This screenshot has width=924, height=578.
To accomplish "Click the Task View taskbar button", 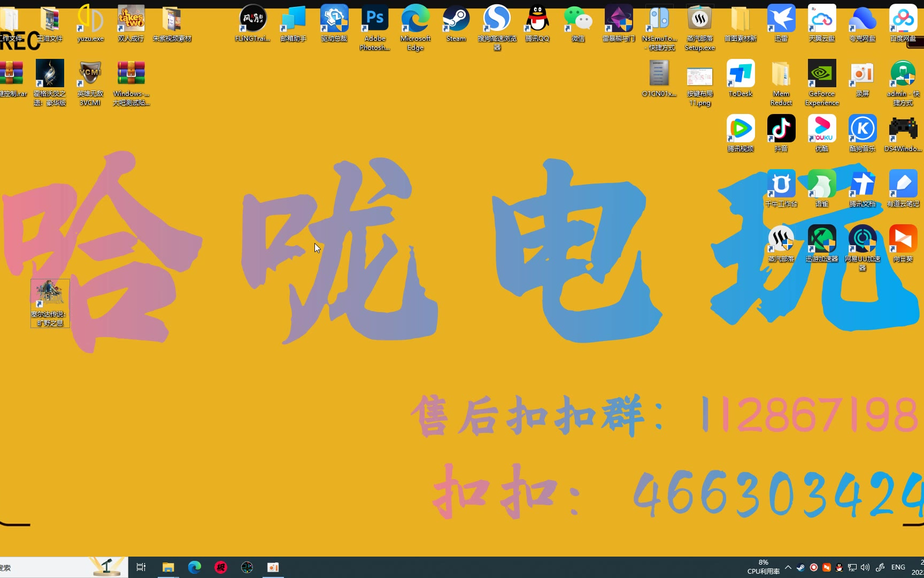I will pyautogui.click(x=141, y=567).
